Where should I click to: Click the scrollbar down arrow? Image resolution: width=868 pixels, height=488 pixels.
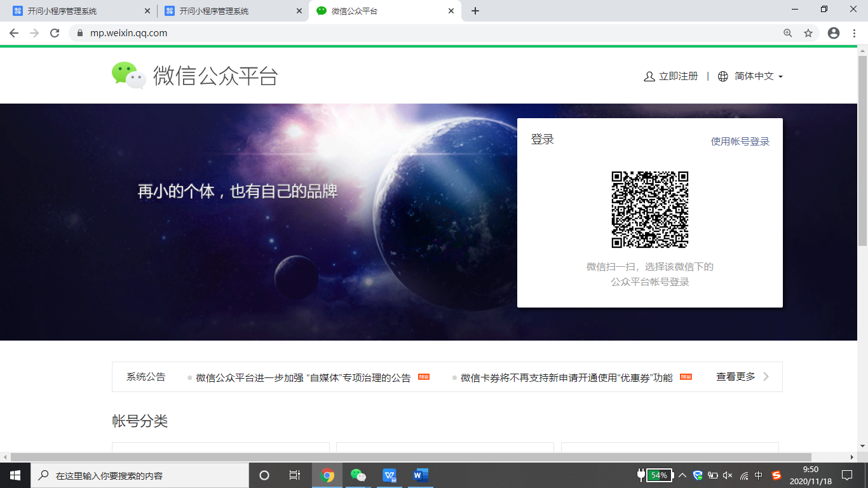click(862, 447)
